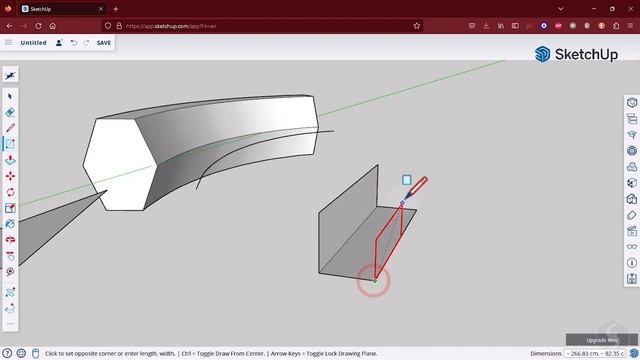The width and height of the screenshot is (640, 360).
Task: Undo the last action
Action: [74, 42]
